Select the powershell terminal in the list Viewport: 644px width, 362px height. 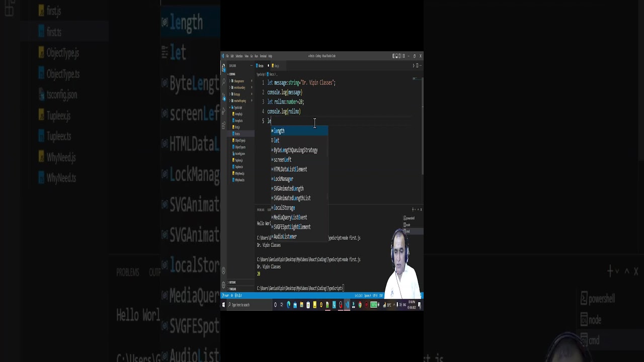(413, 218)
